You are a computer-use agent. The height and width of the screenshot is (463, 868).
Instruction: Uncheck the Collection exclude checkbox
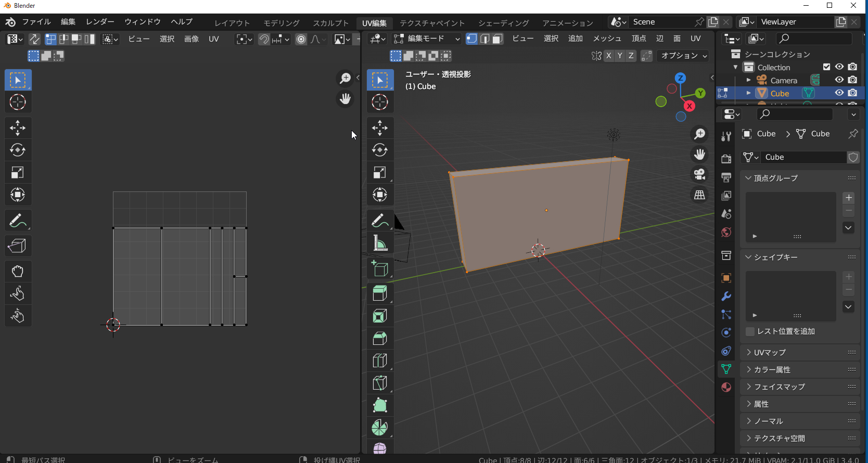tap(826, 67)
